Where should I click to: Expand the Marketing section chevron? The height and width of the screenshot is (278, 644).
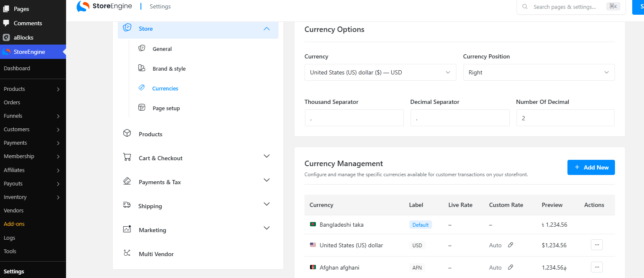click(266, 228)
